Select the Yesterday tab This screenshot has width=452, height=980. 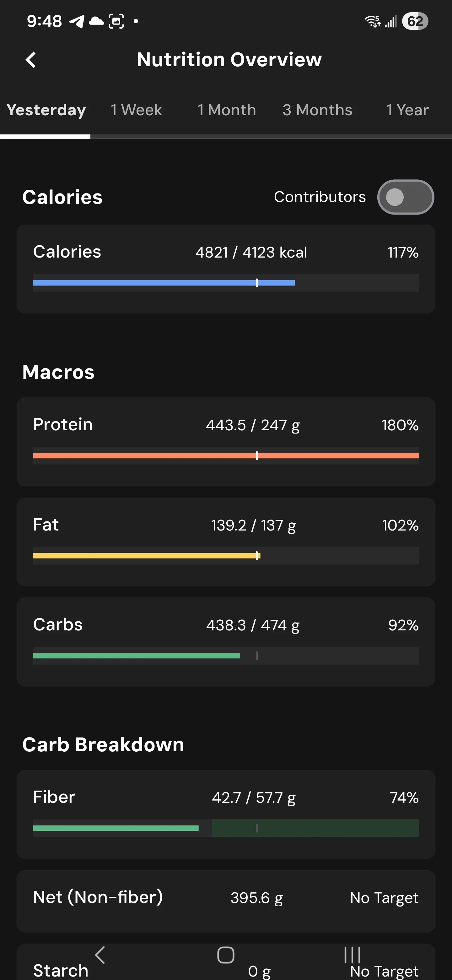pos(46,110)
